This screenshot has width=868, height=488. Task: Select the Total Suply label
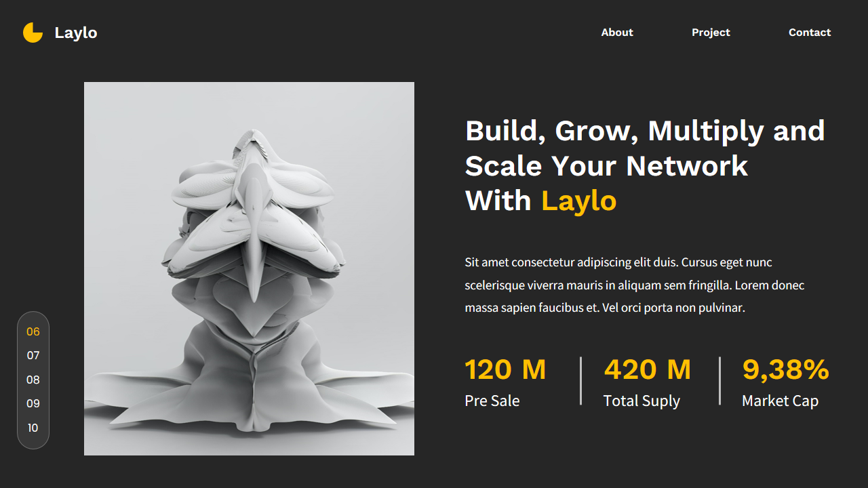tap(642, 401)
